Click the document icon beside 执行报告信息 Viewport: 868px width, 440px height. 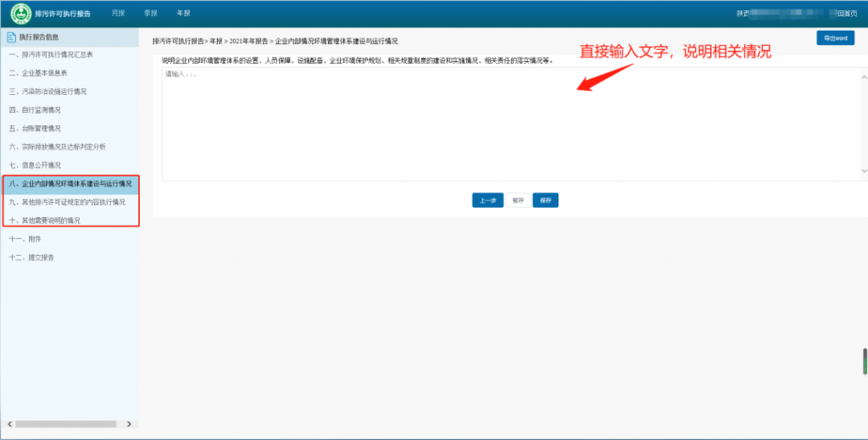tap(11, 37)
